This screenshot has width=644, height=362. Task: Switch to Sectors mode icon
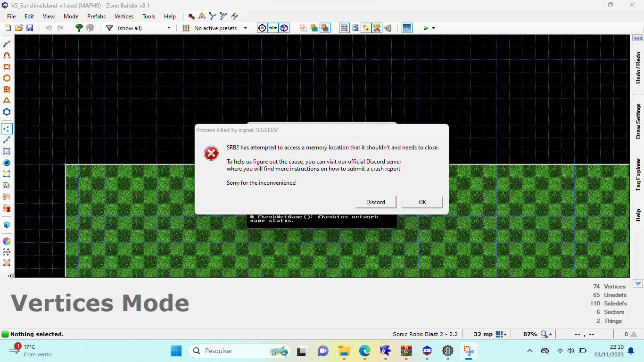pyautogui.click(x=7, y=151)
